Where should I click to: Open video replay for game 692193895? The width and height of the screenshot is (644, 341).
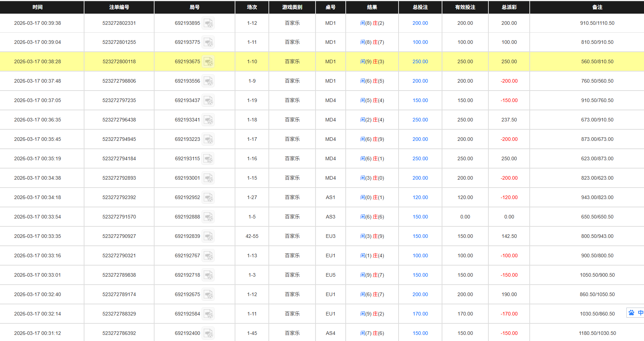[209, 23]
